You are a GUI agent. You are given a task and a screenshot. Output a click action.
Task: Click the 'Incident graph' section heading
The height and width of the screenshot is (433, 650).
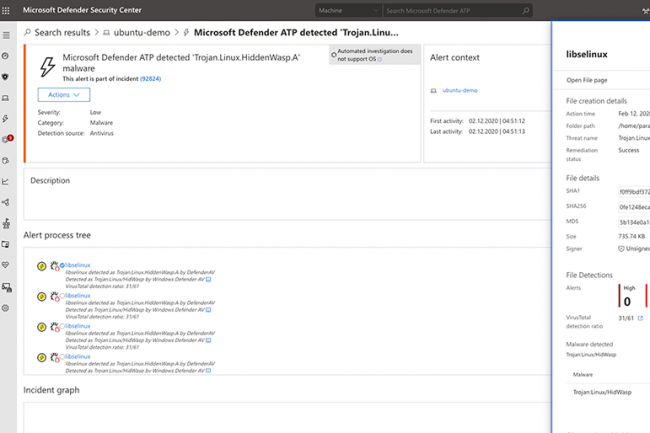click(x=51, y=390)
